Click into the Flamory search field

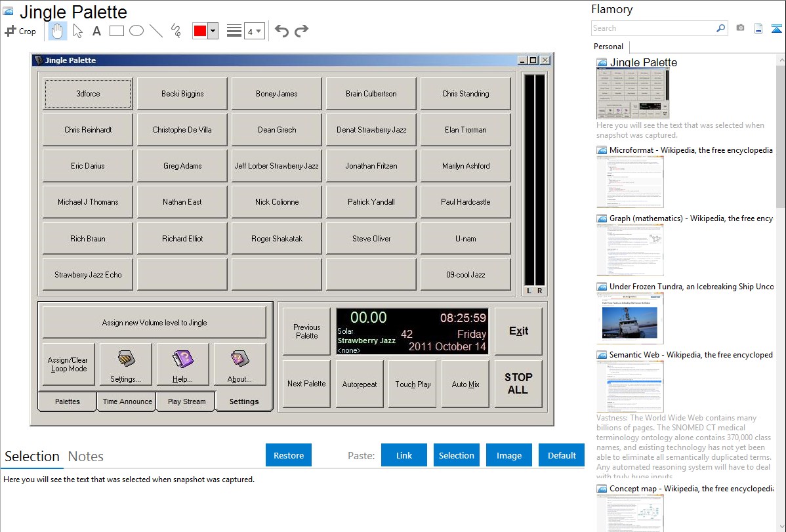[x=653, y=28]
